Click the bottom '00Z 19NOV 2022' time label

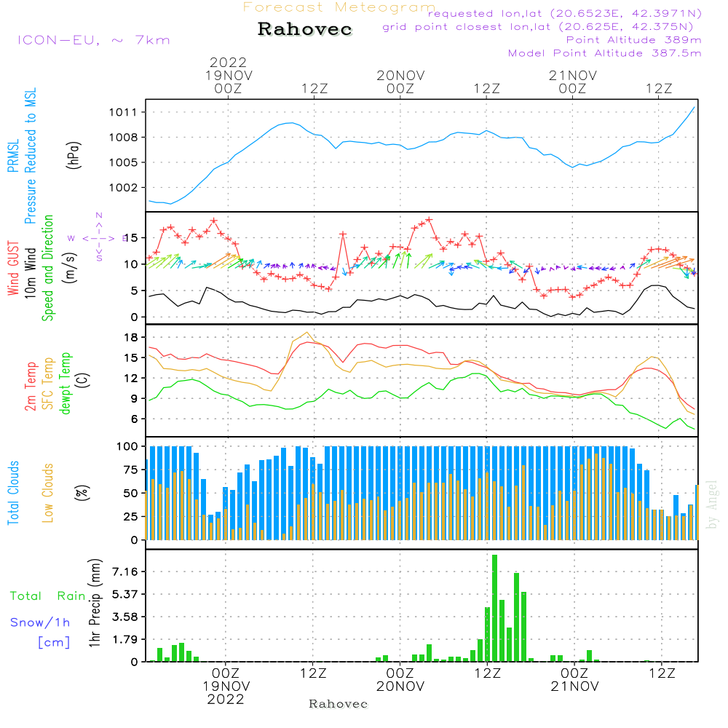click(226, 687)
